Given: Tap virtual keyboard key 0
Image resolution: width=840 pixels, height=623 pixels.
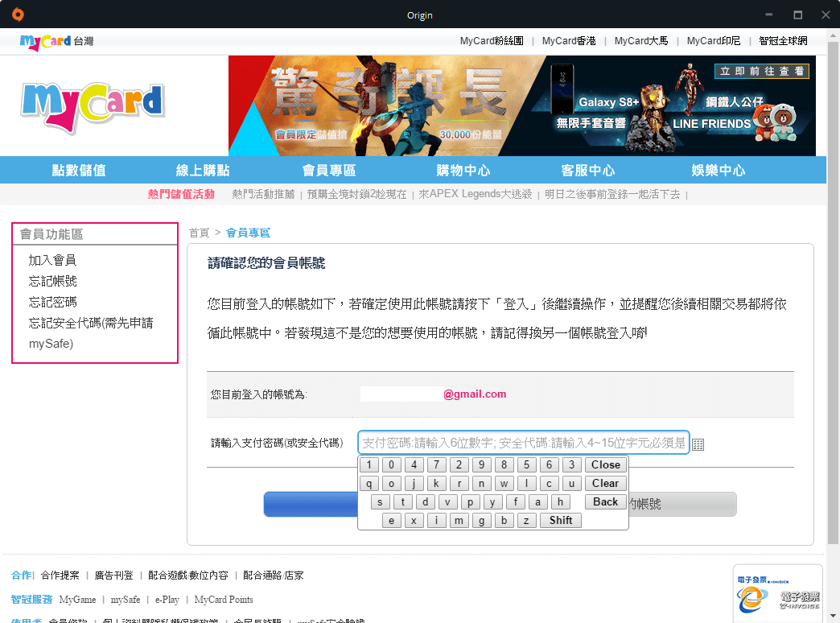Looking at the screenshot, I should tap(391, 465).
